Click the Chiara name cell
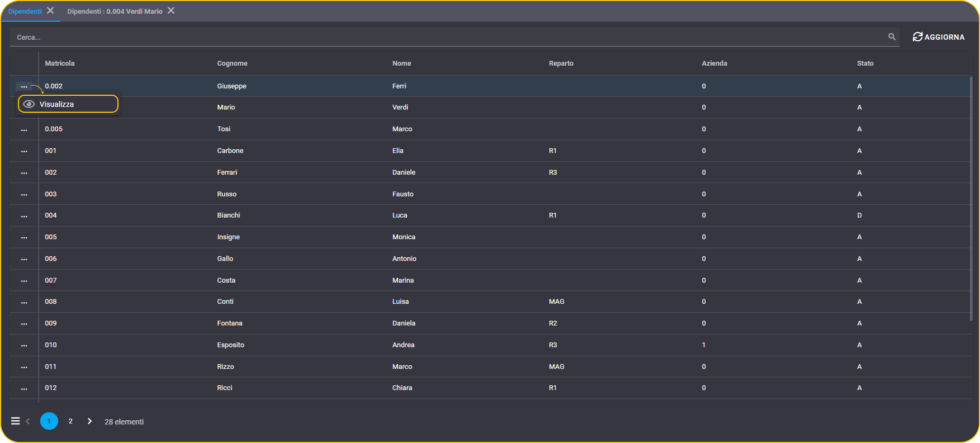This screenshot has height=443, width=980. coord(402,388)
